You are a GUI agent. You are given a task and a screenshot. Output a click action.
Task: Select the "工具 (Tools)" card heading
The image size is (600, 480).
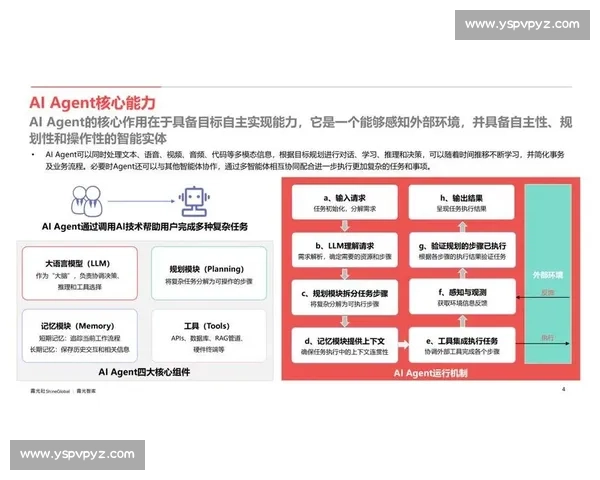click(x=207, y=326)
